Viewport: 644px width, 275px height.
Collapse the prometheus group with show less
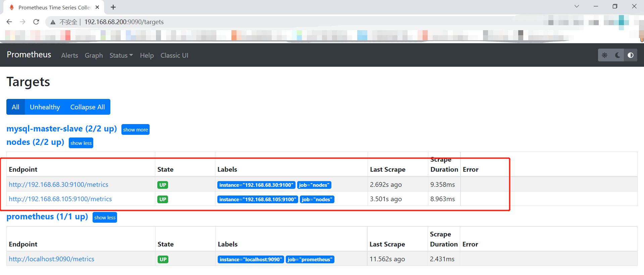click(105, 218)
